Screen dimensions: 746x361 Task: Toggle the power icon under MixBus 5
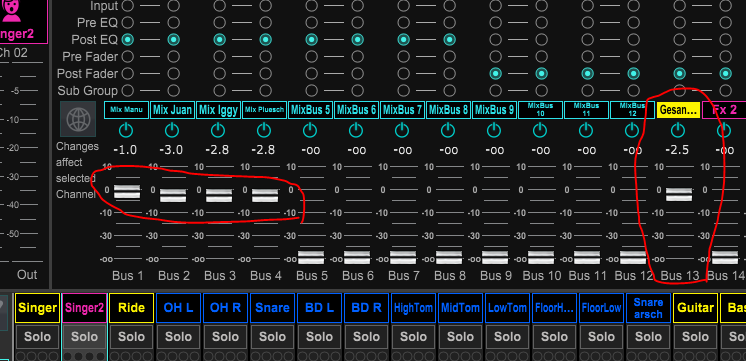pos(310,130)
